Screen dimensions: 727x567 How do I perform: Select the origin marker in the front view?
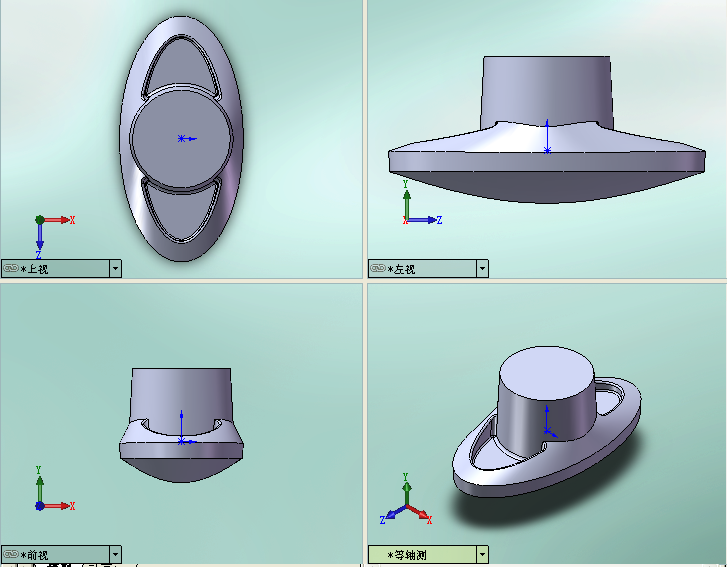click(x=181, y=441)
